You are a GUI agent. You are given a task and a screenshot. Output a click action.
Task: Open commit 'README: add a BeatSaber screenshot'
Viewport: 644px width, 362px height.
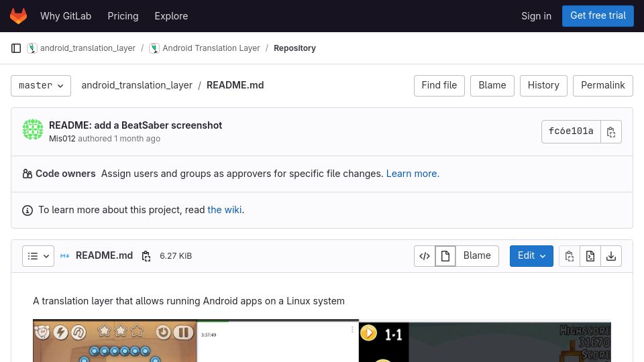136,125
